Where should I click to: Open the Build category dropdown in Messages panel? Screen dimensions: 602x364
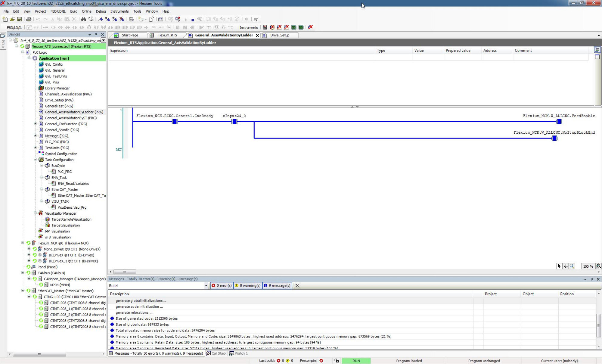[206, 285]
